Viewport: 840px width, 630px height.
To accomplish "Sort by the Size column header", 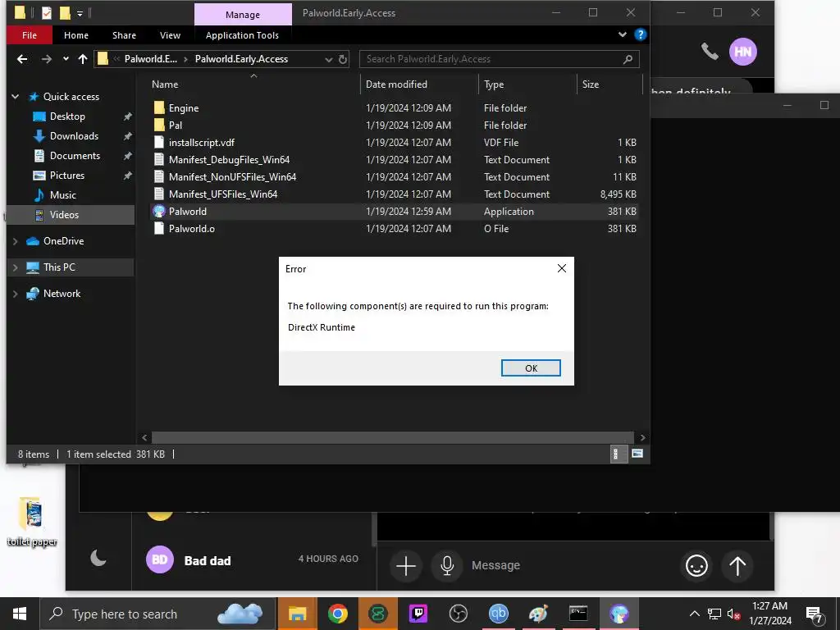I will click(591, 84).
